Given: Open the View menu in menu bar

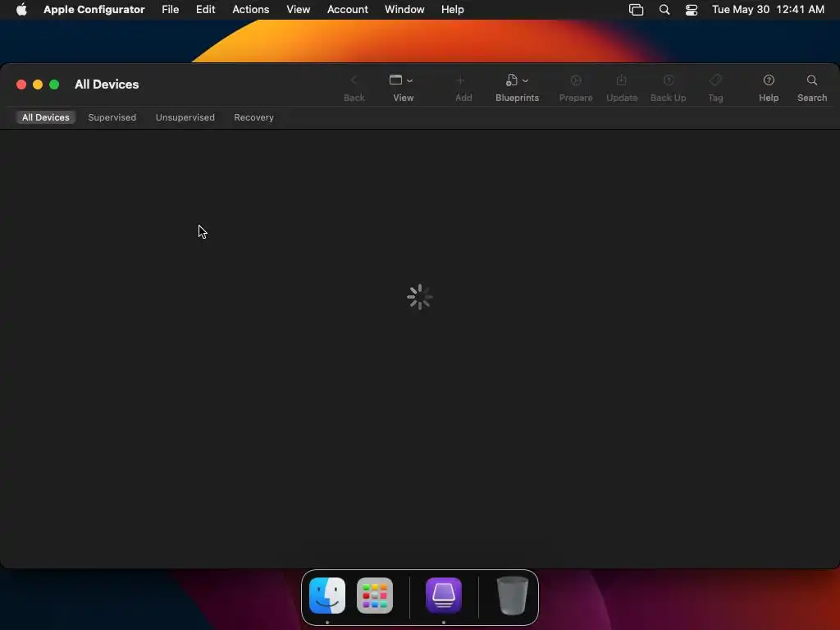Looking at the screenshot, I should point(299,9).
